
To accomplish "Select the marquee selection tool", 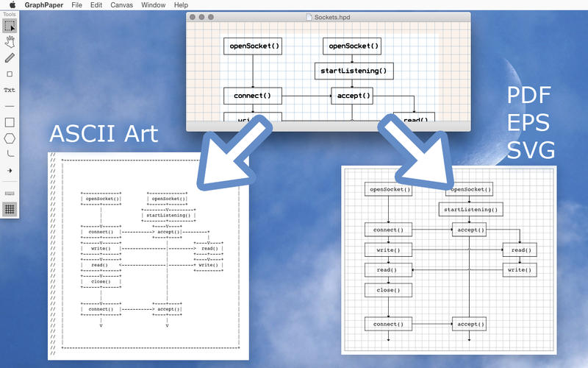I will [10, 26].
